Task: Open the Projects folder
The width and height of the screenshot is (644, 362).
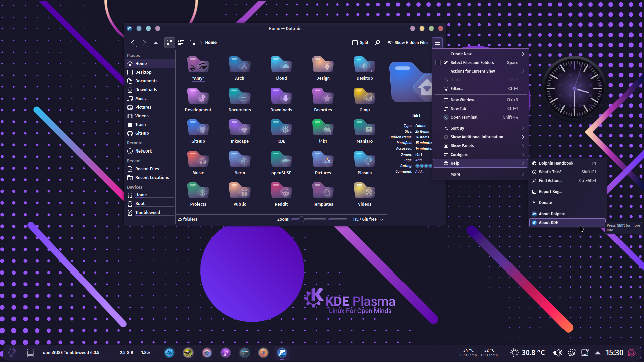Action: [x=198, y=195]
